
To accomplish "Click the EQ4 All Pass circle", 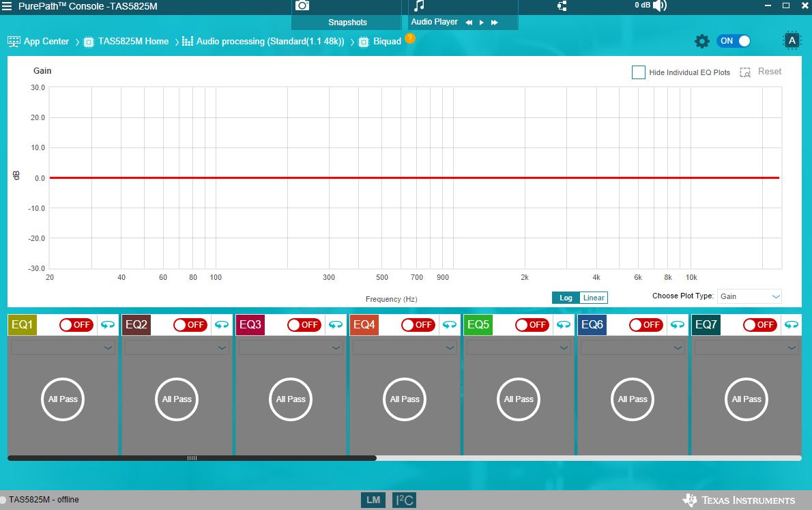I will pyautogui.click(x=405, y=399).
